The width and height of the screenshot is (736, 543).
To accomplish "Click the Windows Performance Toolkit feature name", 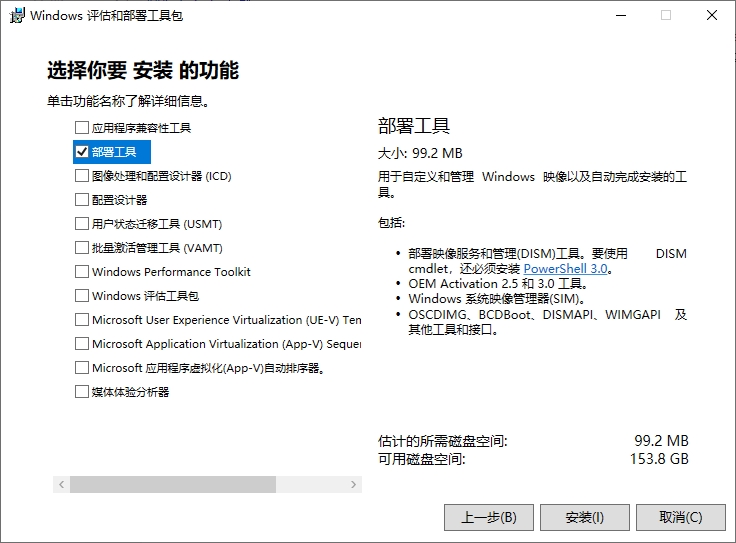I will tap(171, 272).
